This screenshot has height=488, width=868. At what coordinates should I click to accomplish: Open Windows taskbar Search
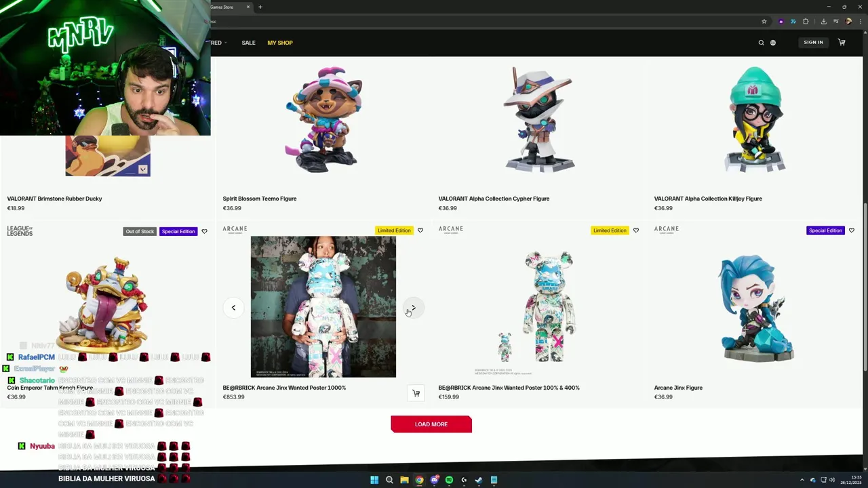389,480
